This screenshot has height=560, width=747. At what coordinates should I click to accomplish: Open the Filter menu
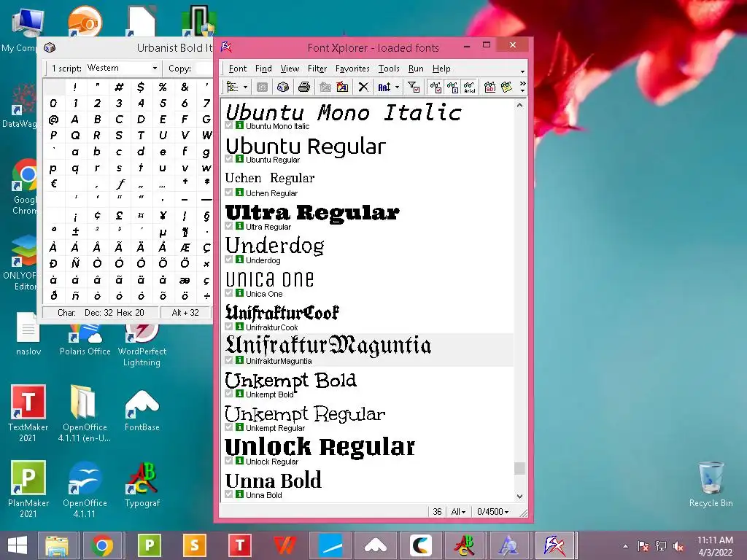tap(317, 69)
